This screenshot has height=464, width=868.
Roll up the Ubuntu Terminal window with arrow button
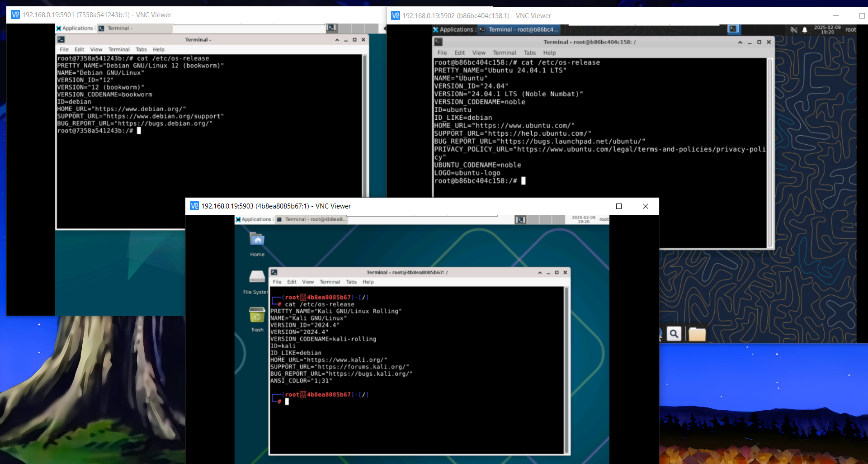pyautogui.click(x=740, y=42)
